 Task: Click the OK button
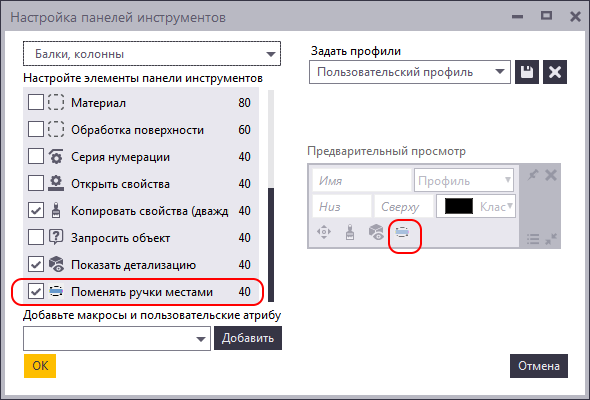[40, 366]
